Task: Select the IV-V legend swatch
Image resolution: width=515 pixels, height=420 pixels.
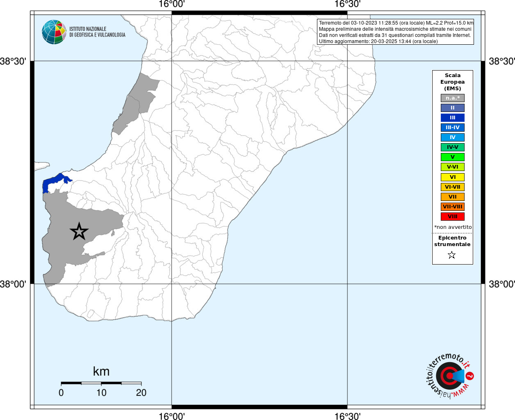Action: coord(453,147)
